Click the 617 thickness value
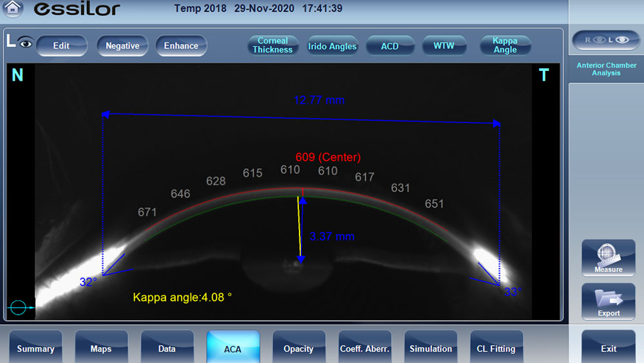Viewport: 644px width, 363px height. click(365, 177)
